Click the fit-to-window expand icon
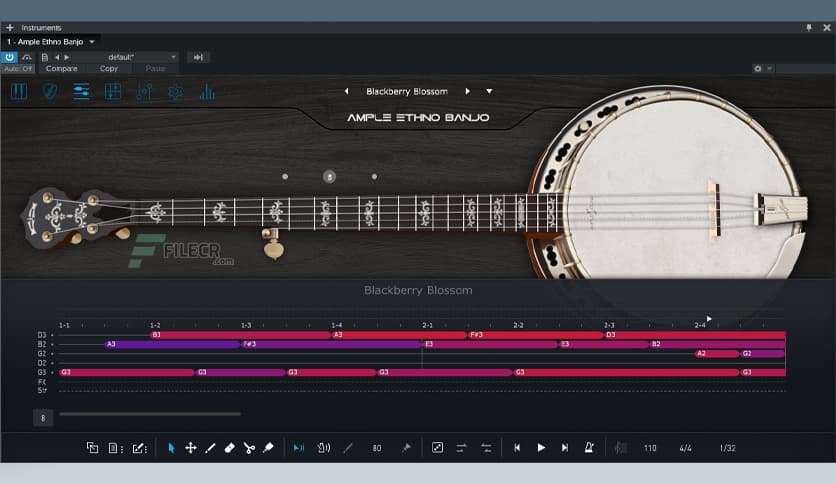Screen dimensions: 836x484 coord(437,448)
